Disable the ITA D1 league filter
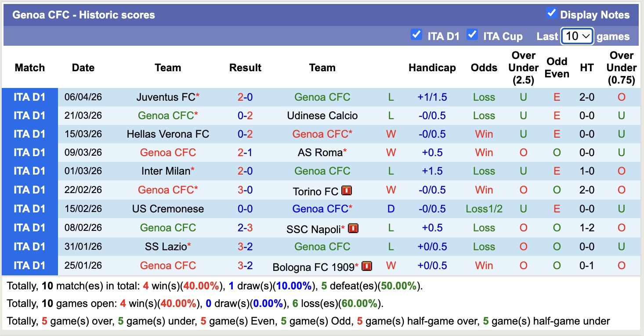This screenshot has width=644, height=336. click(x=416, y=35)
